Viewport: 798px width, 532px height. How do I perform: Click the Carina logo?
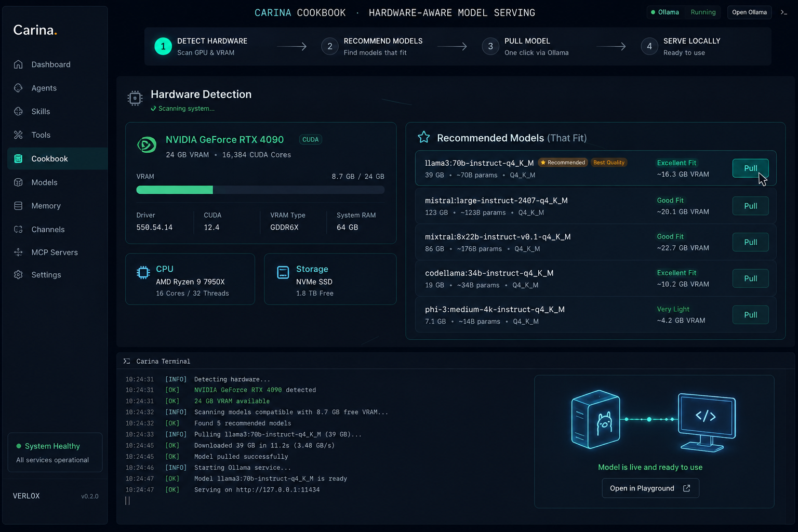point(35,30)
